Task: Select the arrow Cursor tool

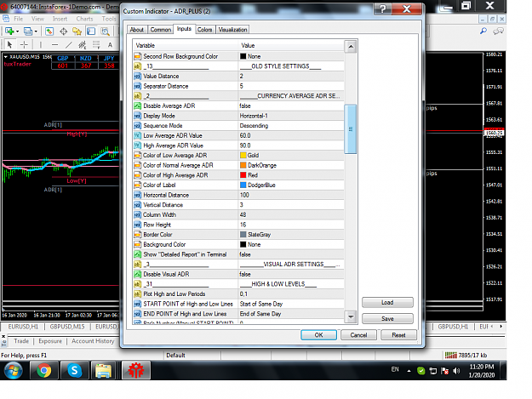Action: (9, 44)
